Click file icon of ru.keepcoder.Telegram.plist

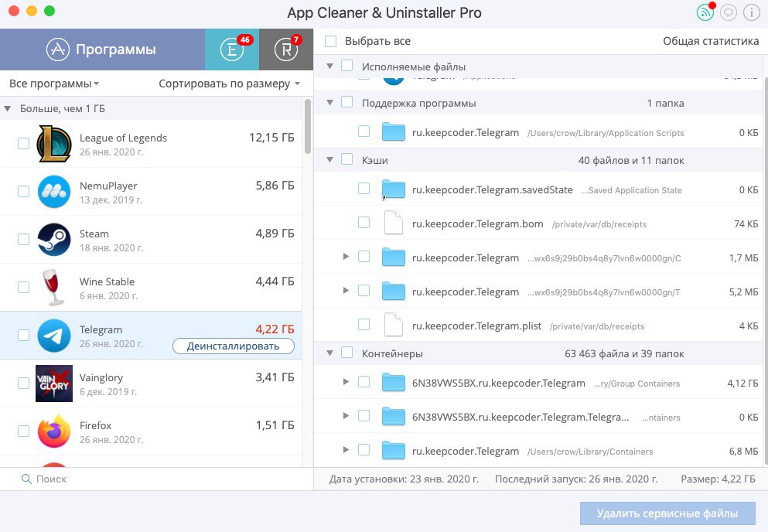point(394,325)
